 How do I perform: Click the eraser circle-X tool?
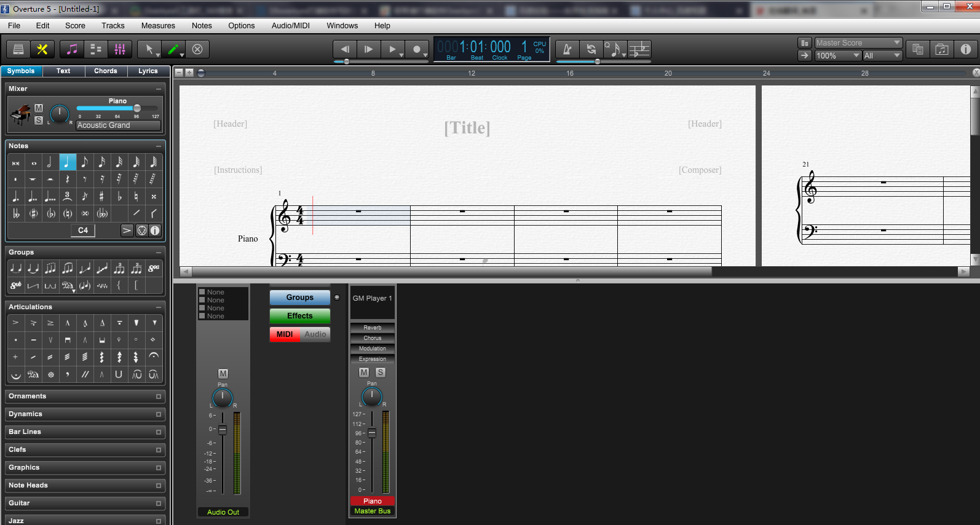[x=197, y=49]
